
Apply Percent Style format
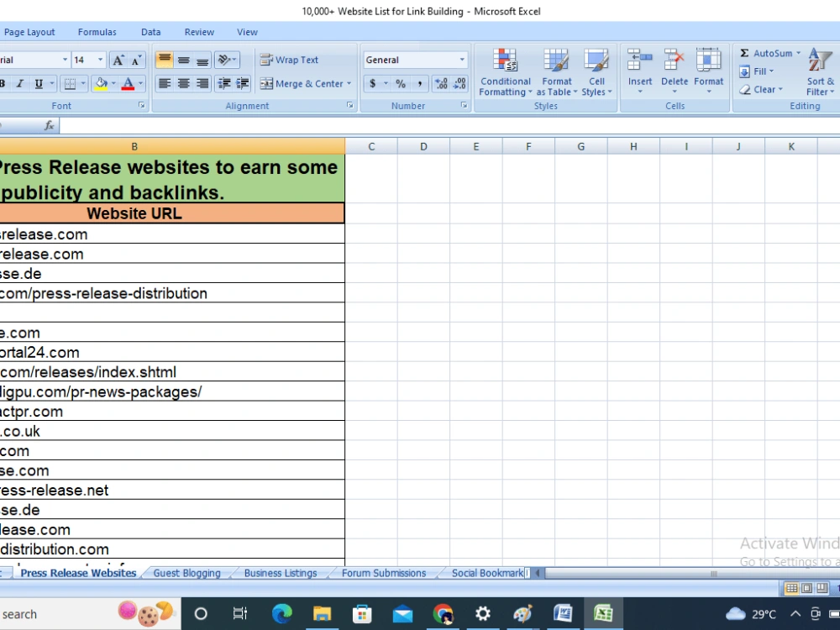click(401, 83)
